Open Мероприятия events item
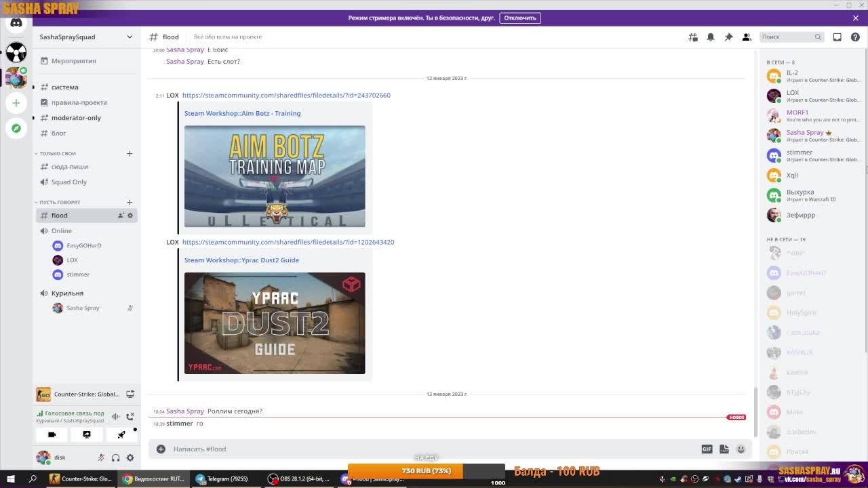This screenshot has height=488, width=868. tap(86, 61)
